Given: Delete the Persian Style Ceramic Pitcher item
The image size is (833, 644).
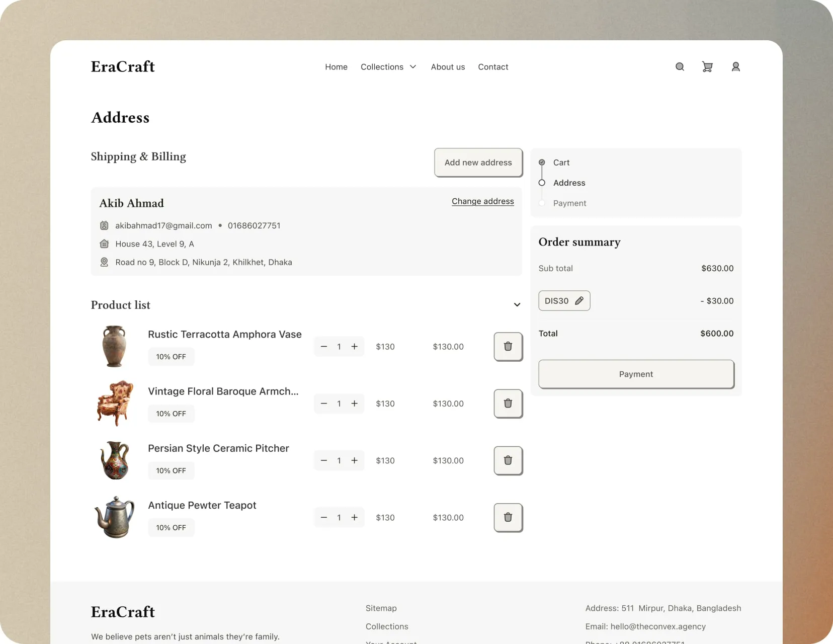Looking at the screenshot, I should click(x=508, y=460).
